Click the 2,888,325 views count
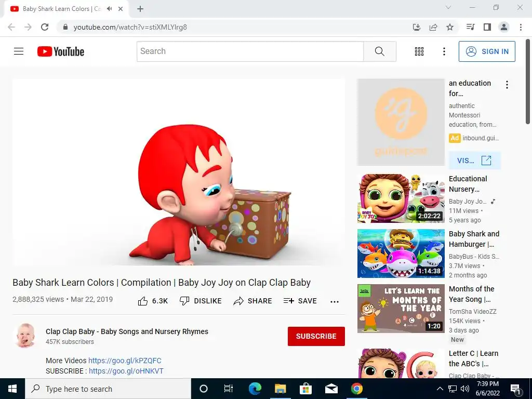Viewport: 532px width, 399px height. (x=38, y=299)
